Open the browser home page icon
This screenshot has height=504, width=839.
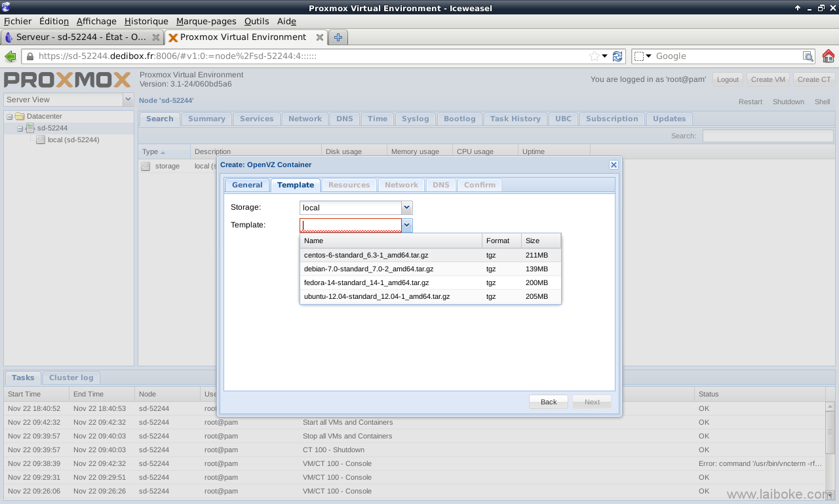(x=829, y=56)
